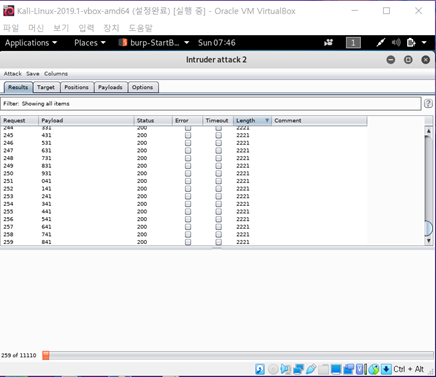Image resolution: width=436 pixels, height=377 pixels.
Task: Toggle Timeout checkbox for request 258
Action: 218,235
